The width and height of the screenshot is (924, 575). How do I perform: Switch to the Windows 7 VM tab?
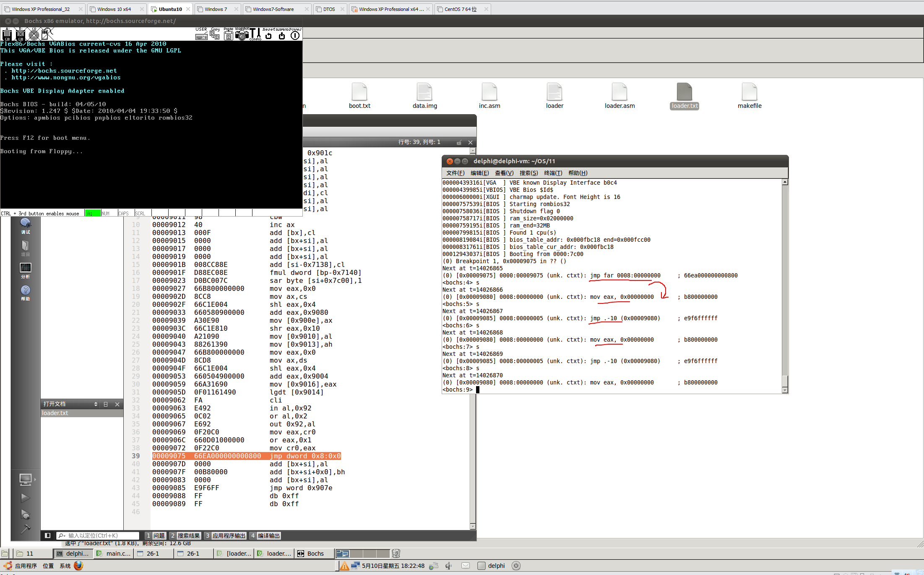[216, 9]
